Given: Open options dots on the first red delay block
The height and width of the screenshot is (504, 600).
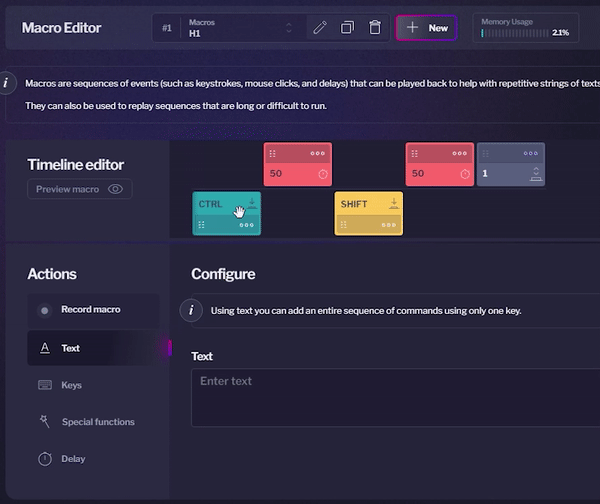Looking at the screenshot, I should (x=318, y=154).
